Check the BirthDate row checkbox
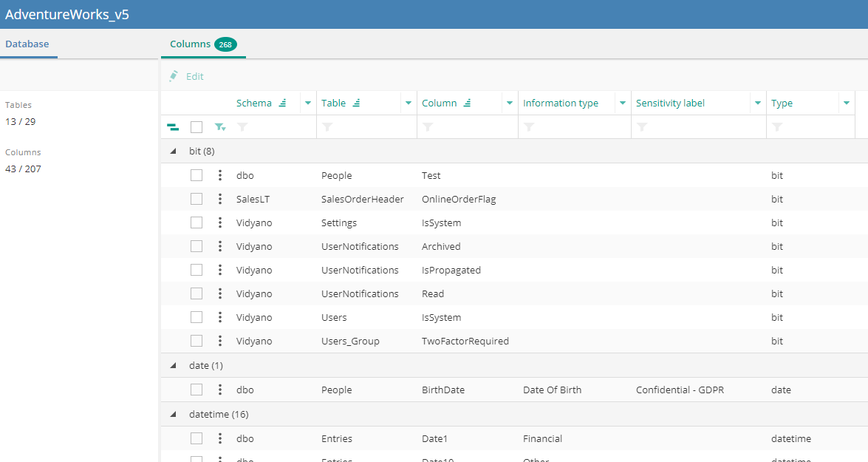This screenshot has height=462, width=868. pyautogui.click(x=197, y=390)
